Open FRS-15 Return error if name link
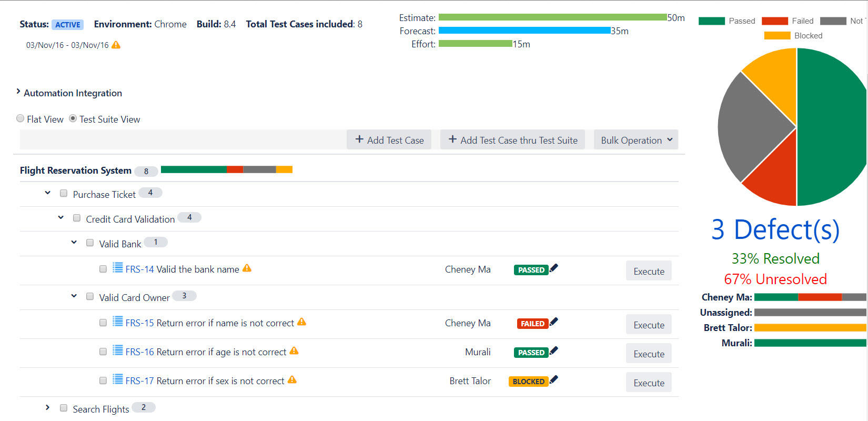This screenshot has width=868, height=421. (209, 323)
